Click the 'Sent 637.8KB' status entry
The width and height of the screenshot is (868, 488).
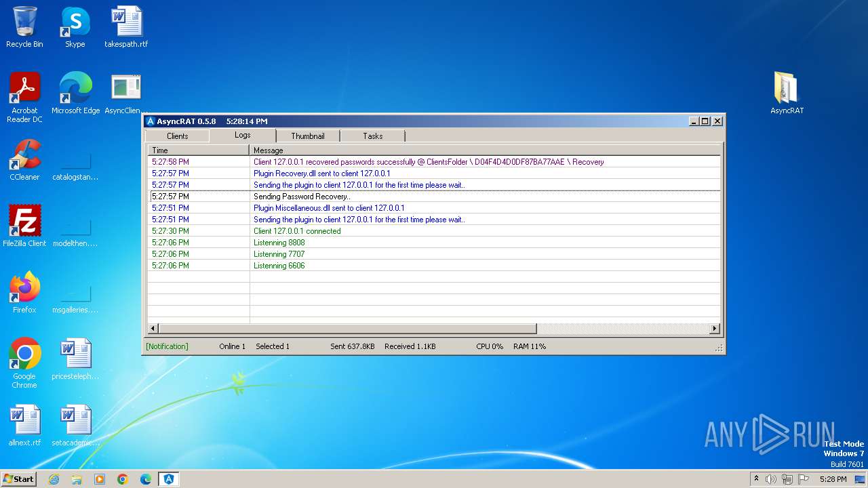coord(353,346)
